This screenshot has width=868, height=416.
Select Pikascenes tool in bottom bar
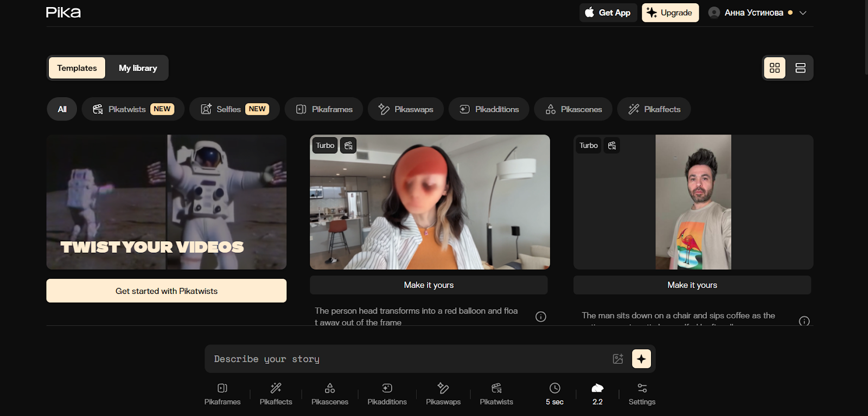coord(330,394)
